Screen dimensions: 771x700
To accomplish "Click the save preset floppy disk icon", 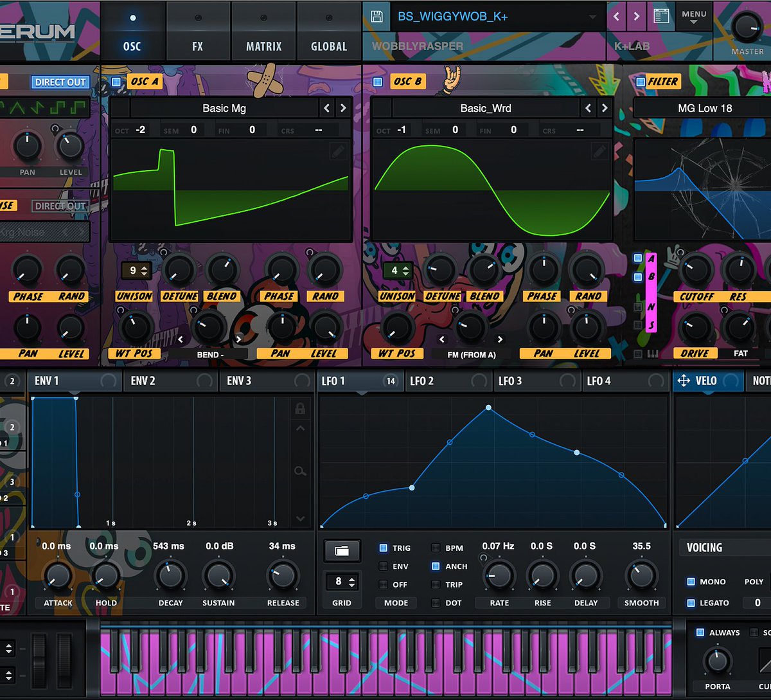I will point(377,17).
